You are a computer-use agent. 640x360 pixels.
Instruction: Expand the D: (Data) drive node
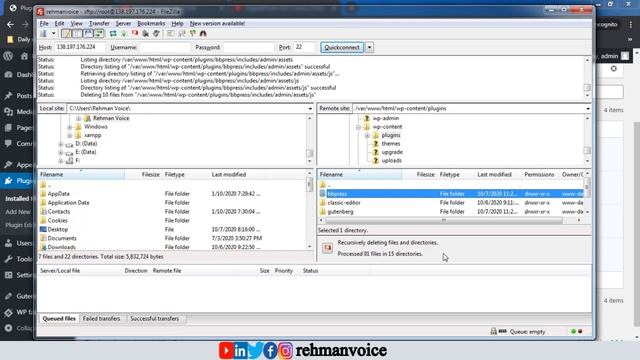61,144
